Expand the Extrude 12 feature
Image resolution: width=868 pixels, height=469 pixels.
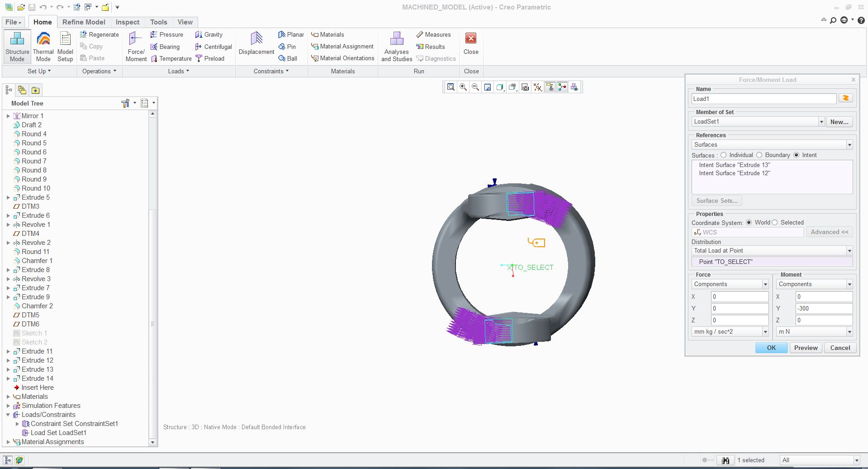pyautogui.click(x=8, y=360)
